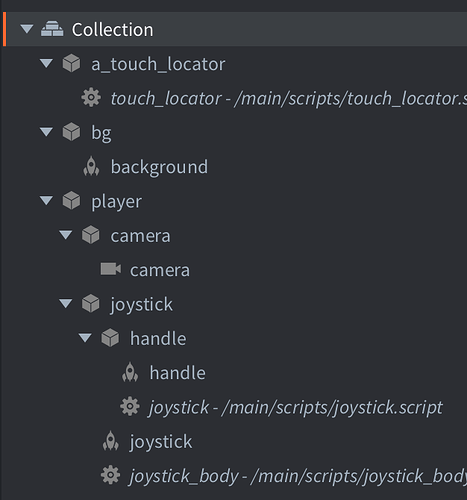Click the player game object cube icon

tap(71, 201)
